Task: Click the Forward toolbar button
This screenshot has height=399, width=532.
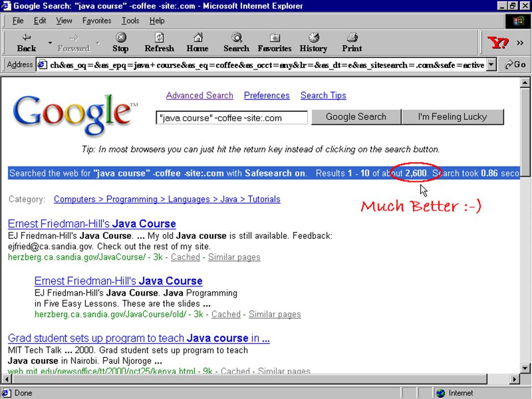Action: [x=74, y=43]
